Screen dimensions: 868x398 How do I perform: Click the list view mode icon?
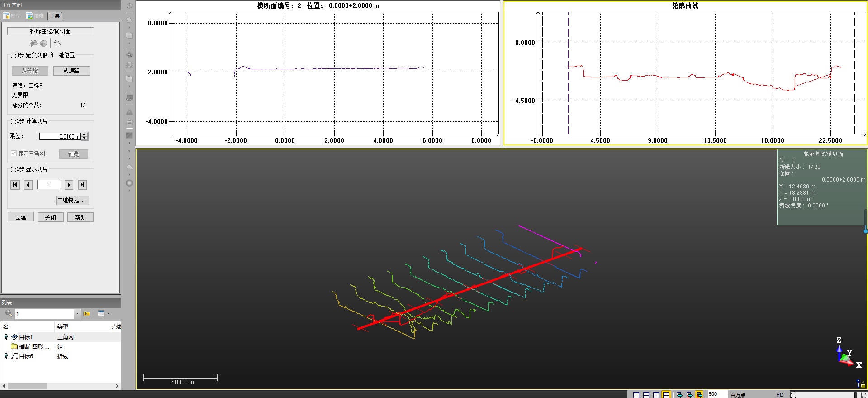(x=101, y=313)
